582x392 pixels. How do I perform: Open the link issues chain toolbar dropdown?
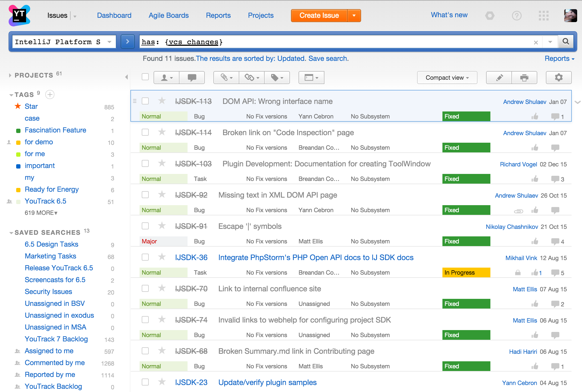coord(252,78)
